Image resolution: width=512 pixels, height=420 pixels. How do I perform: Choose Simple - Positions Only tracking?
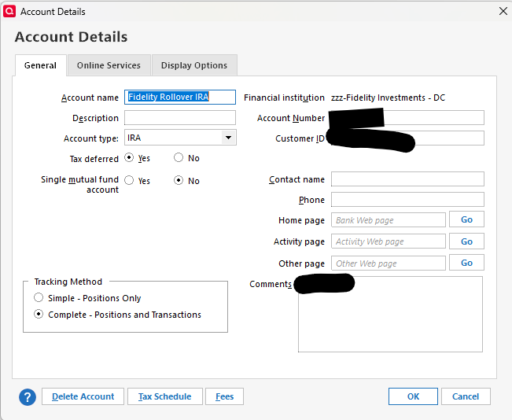click(39, 298)
